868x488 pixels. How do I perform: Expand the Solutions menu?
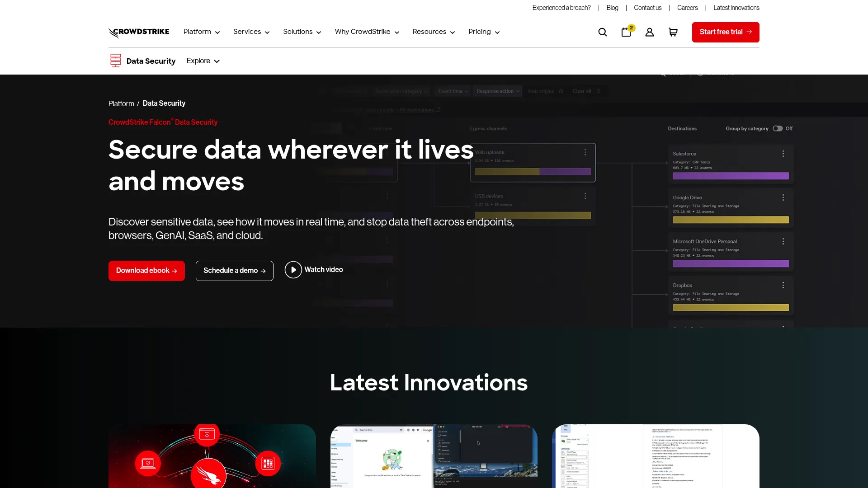(x=302, y=32)
